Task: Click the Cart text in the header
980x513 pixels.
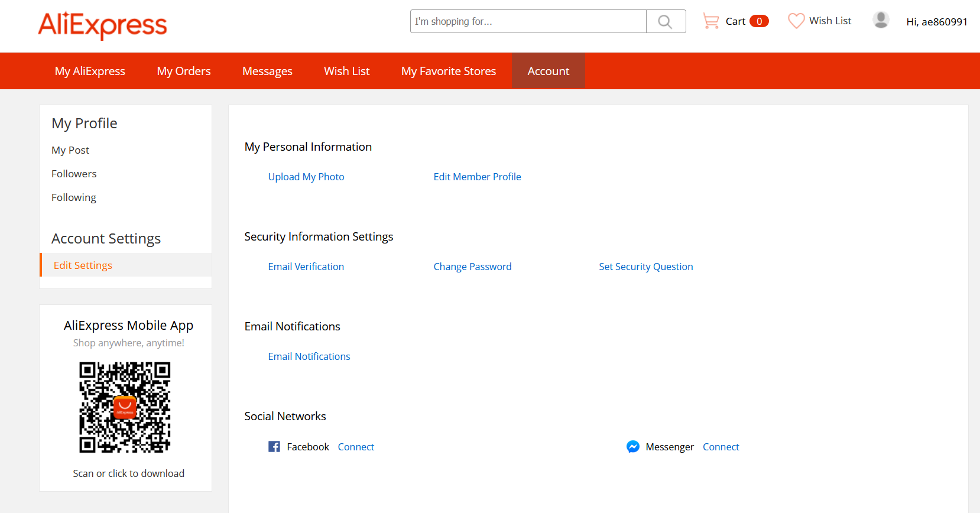Action: (x=735, y=21)
